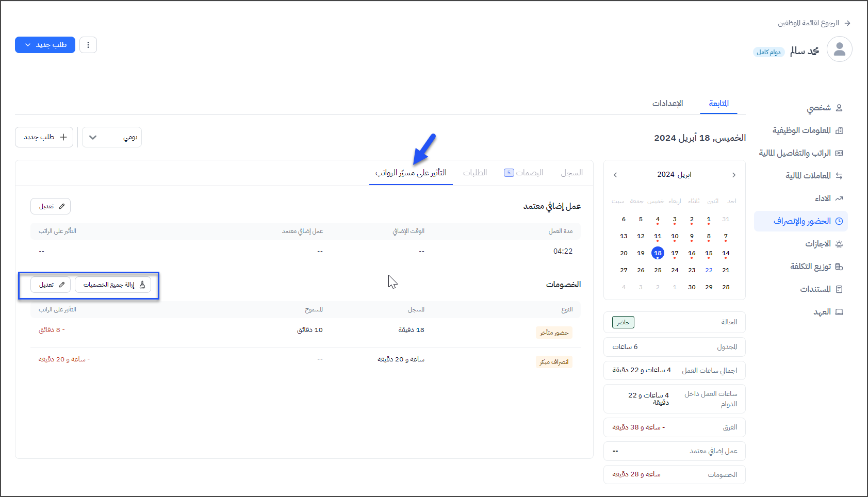This screenshot has height=497, width=868.
Task: Click the three-dot more options button
Action: (88, 45)
